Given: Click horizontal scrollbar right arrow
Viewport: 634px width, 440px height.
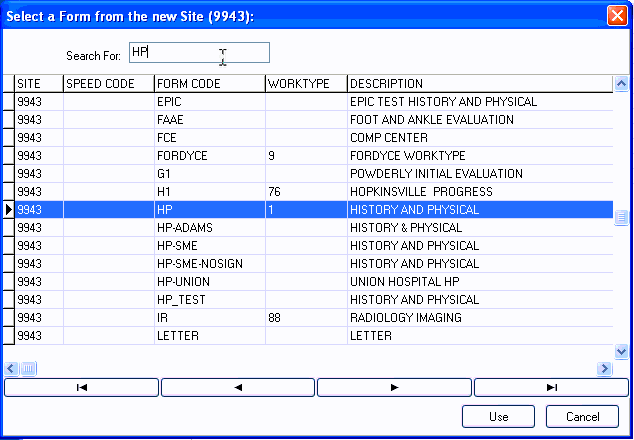Looking at the screenshot, I should pyautogui.click(x=604, y=368).
